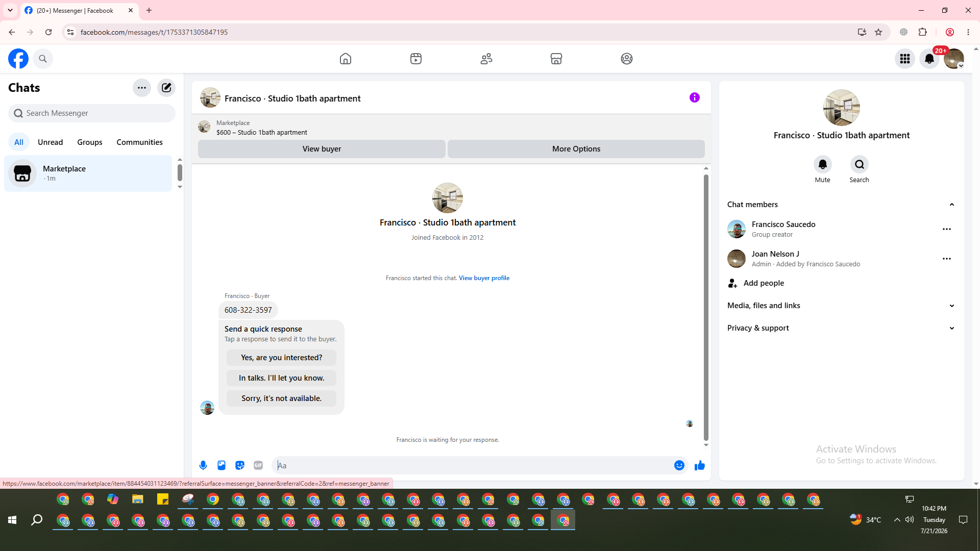The height and width of the screenshot is (551, 980).
Task: Search in conversation using magnifier icon
Action: pyautogui.click(x=860, y=165)
